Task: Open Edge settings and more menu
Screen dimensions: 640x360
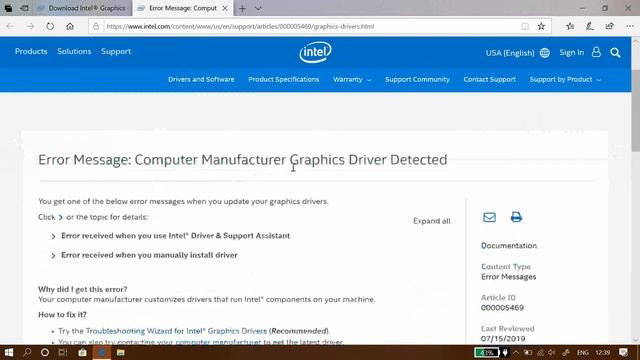Action: point(630,27)
